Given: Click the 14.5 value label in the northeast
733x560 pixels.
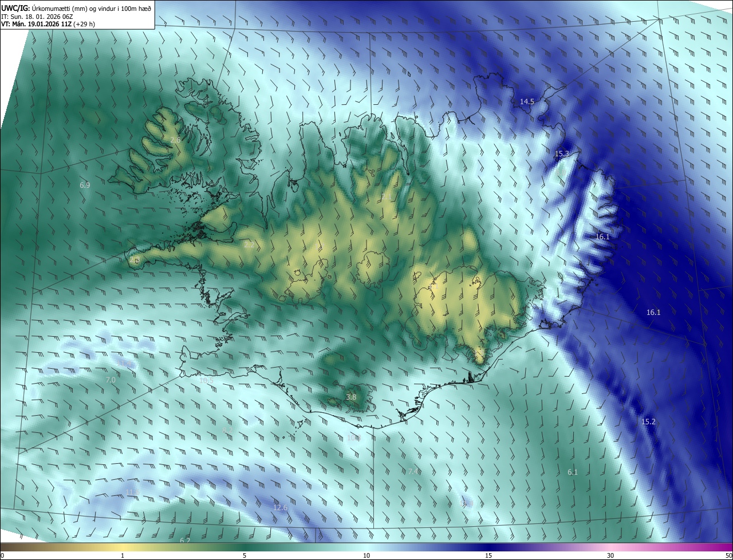Looking at the screenshot, I should (x=527, y=101).
